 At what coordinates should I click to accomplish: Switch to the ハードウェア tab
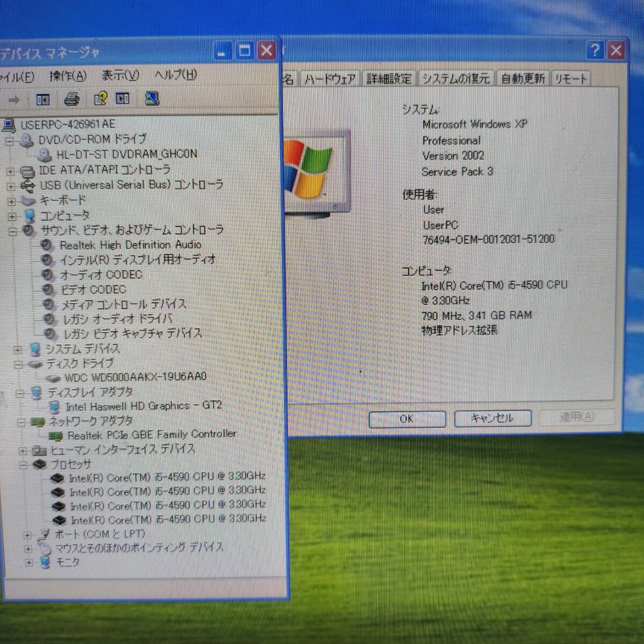[x=330, y=79]
